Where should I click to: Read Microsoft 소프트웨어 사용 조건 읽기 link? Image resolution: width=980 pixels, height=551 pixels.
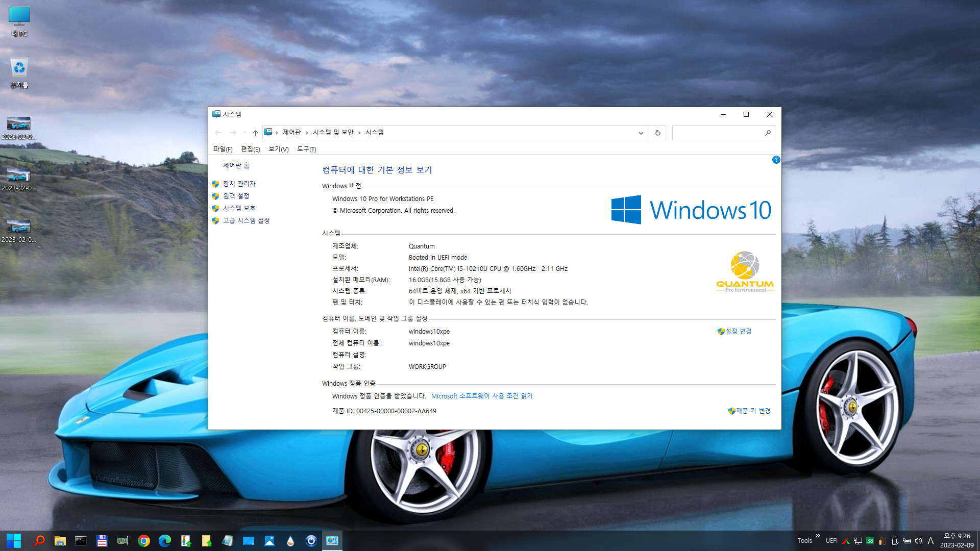(481, 396)
